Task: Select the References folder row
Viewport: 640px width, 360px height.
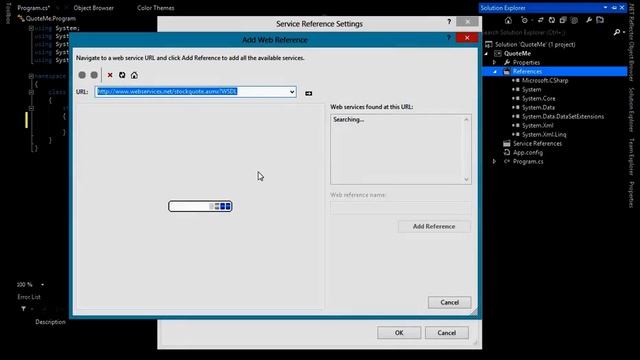Action: coord(555,71)
